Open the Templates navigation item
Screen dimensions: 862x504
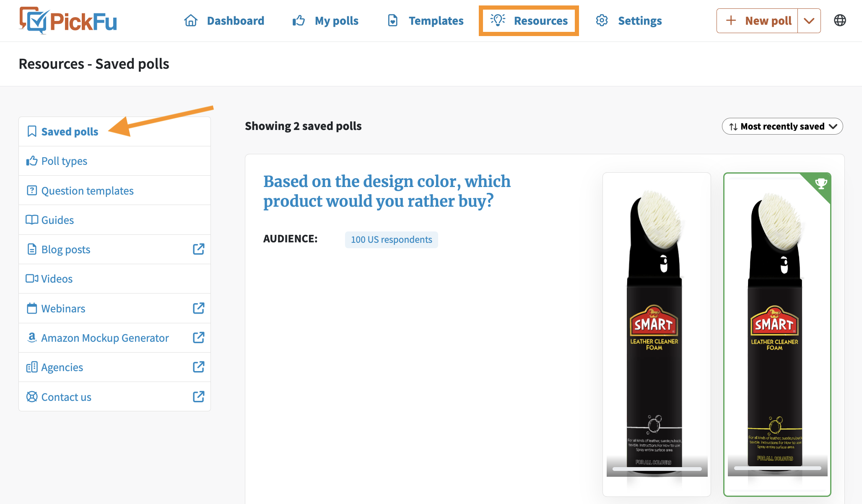[x=426, y=21]
